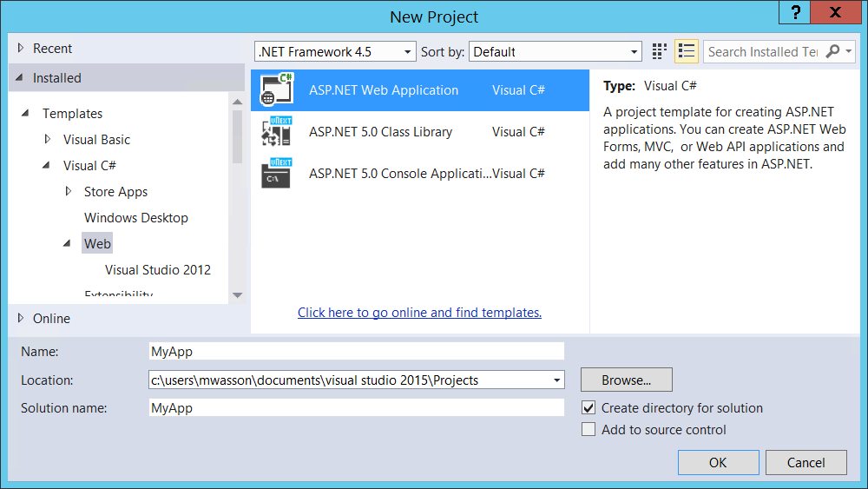
Task: Select Visual Studio 2012 tree item
Action: tap(158, 270)
